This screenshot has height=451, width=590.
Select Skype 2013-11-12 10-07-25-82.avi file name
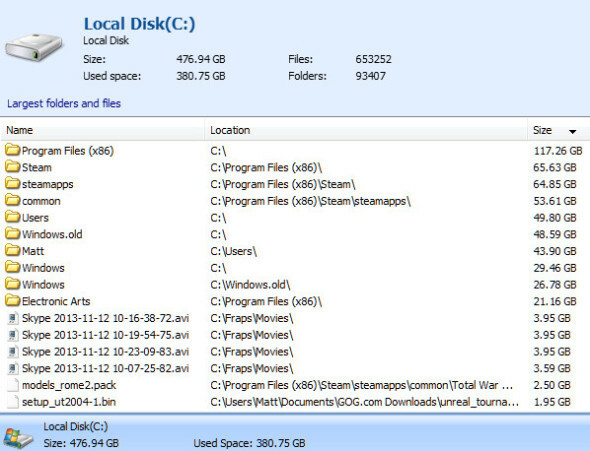pos(105,368)
